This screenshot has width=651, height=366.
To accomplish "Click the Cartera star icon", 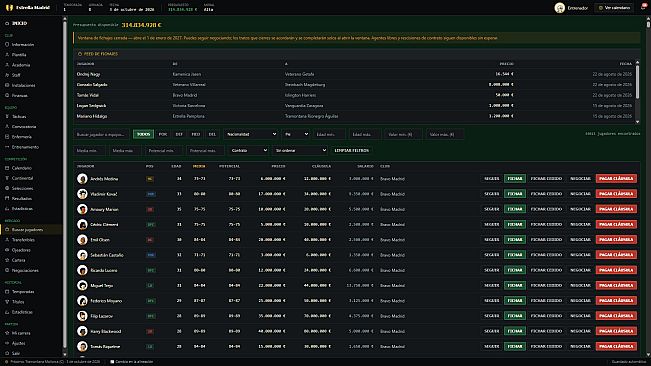I will 7,260.
